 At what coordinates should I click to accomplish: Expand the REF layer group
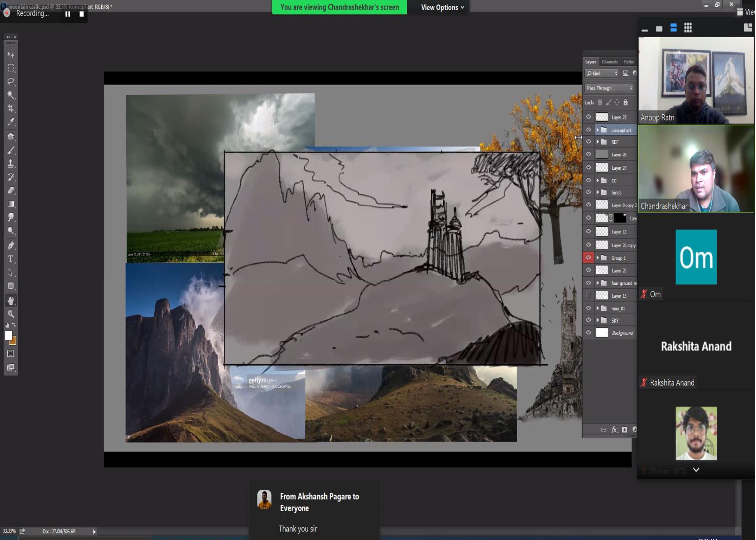click(598, 142)
